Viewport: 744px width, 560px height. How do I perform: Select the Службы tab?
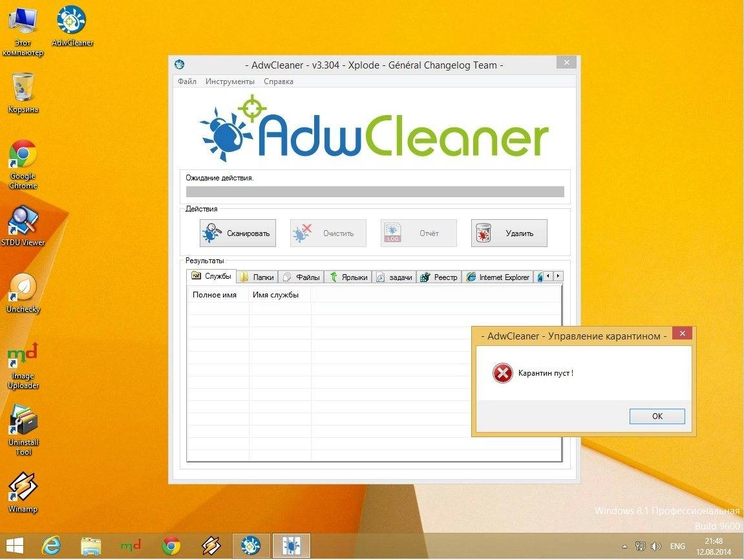(211, 276)
